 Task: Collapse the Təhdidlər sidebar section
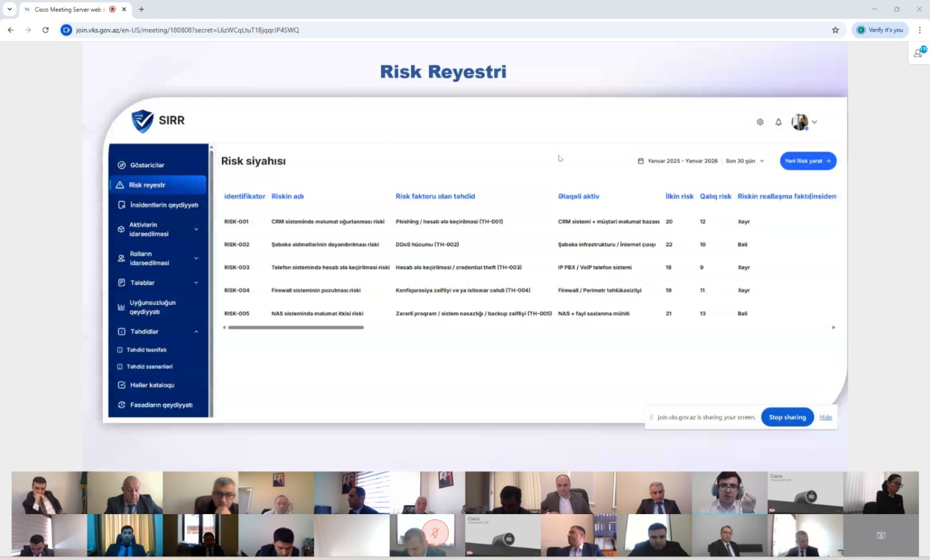click(x=196, y=331)
